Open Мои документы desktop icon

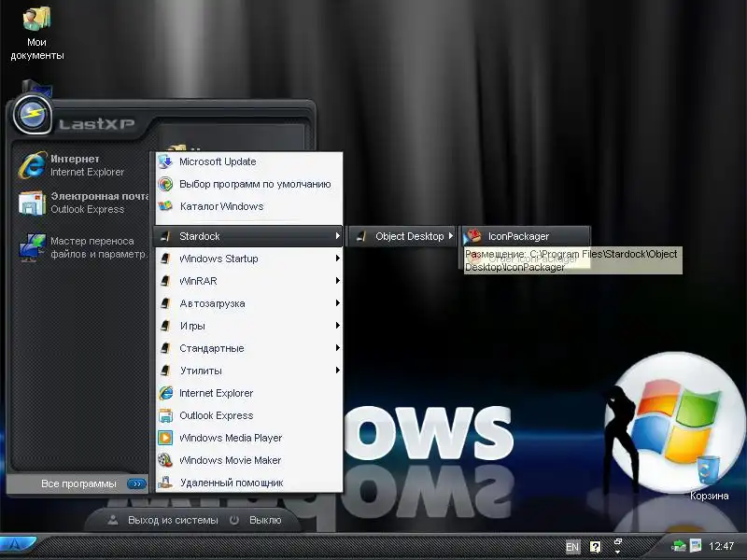(x=37, y=34)
